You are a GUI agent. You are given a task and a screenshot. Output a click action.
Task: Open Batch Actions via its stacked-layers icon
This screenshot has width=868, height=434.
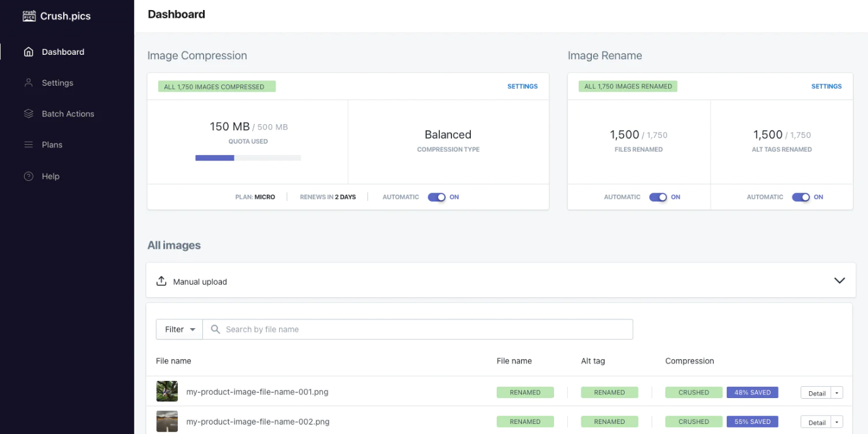tap(28, 113)
